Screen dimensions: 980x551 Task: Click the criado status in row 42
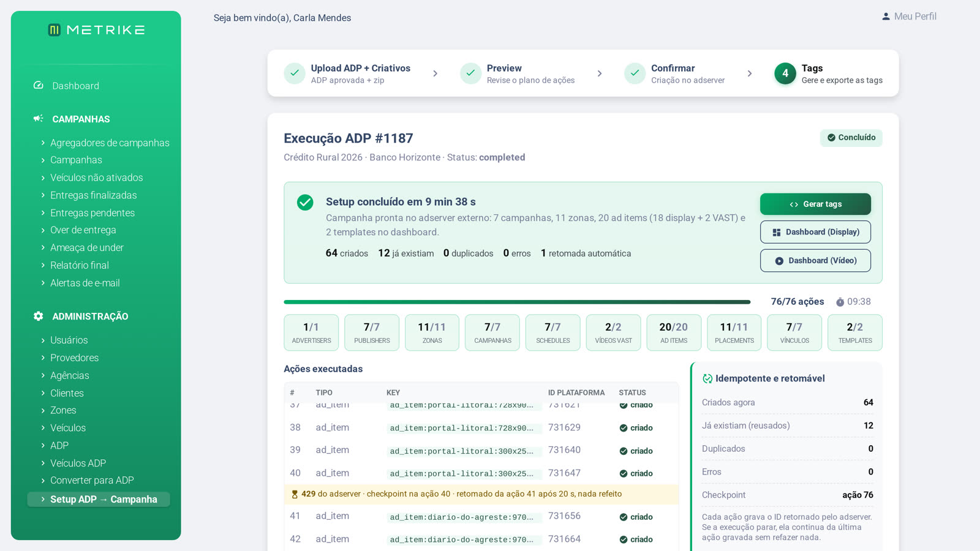point(636,539)
